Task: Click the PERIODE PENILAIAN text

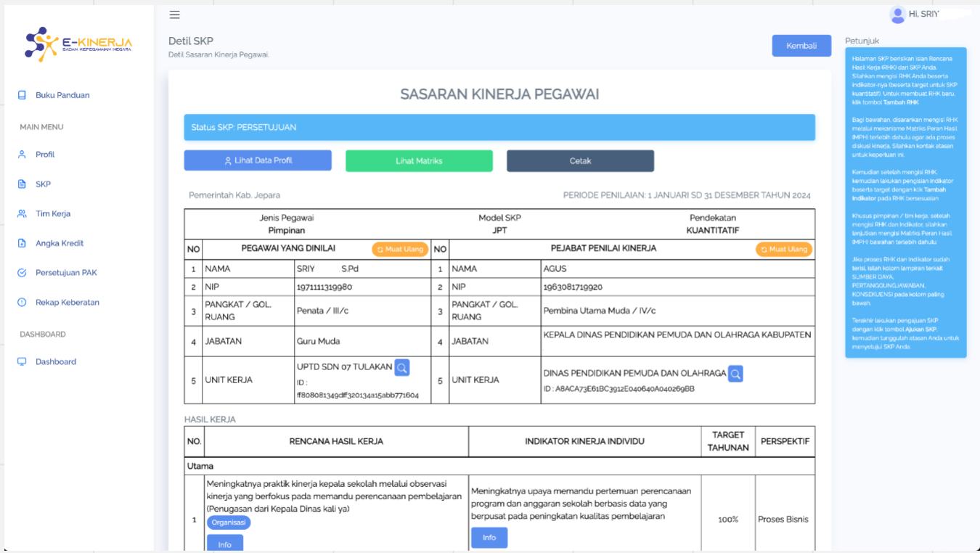Action: pyautogui.click(x=687, y=195)
